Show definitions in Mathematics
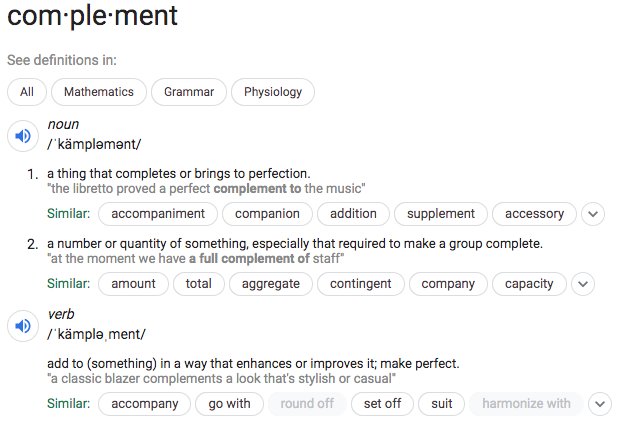Screen dimensions: 623x425 [99, 92]
